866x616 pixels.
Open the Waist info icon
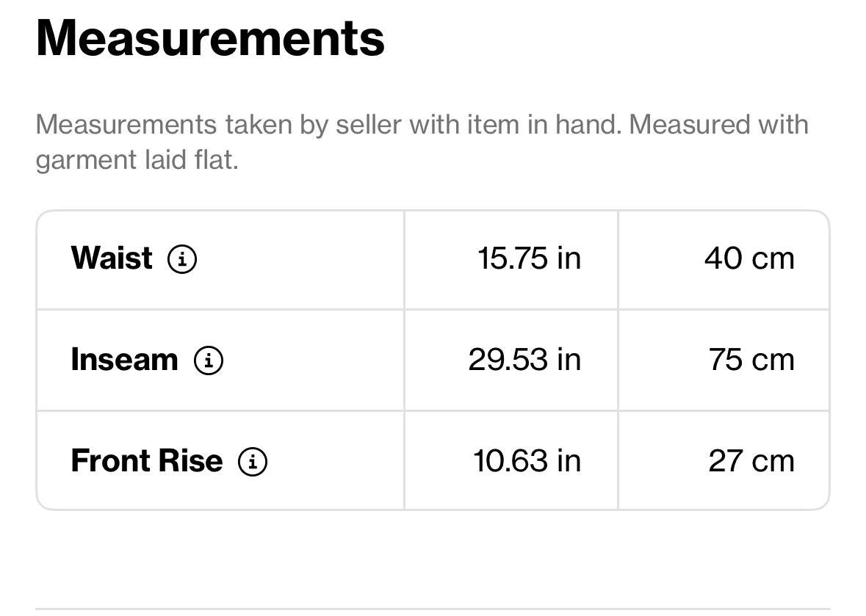[182, 259]
